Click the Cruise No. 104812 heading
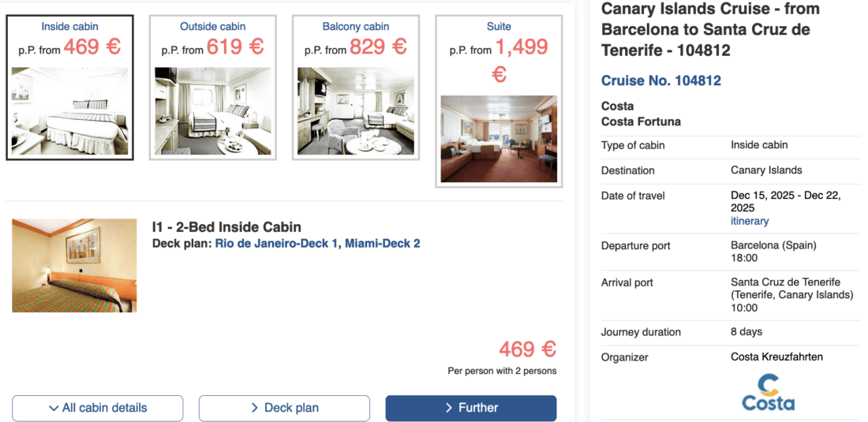Screen dimensions: 868x422 coord(661,80)
